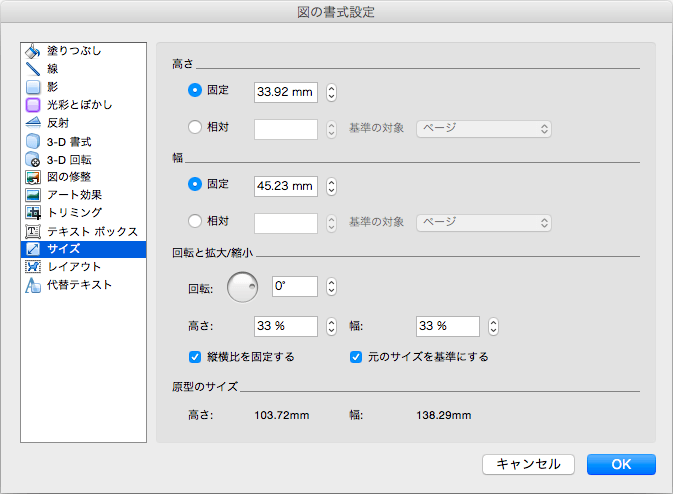Viewport: 673px width, 494px height.
Task: Uncheck 縦横比を固定する checkbox
Action: [196, 356]
